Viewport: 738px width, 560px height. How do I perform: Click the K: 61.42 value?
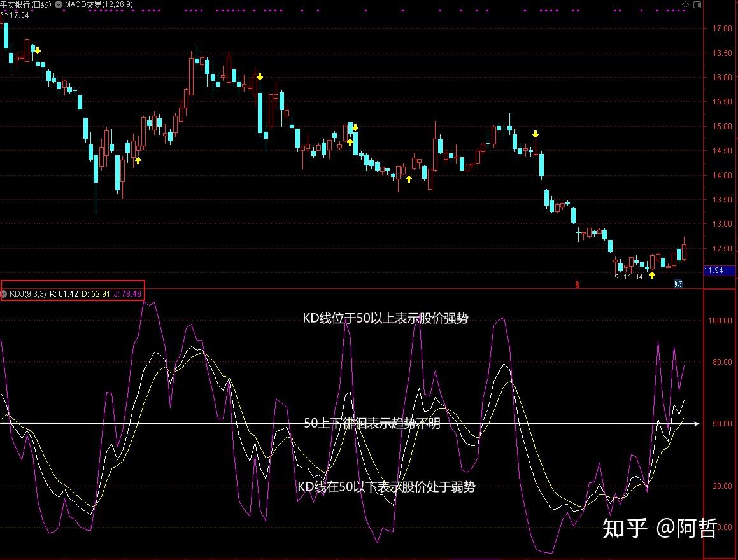click(64, 294)
